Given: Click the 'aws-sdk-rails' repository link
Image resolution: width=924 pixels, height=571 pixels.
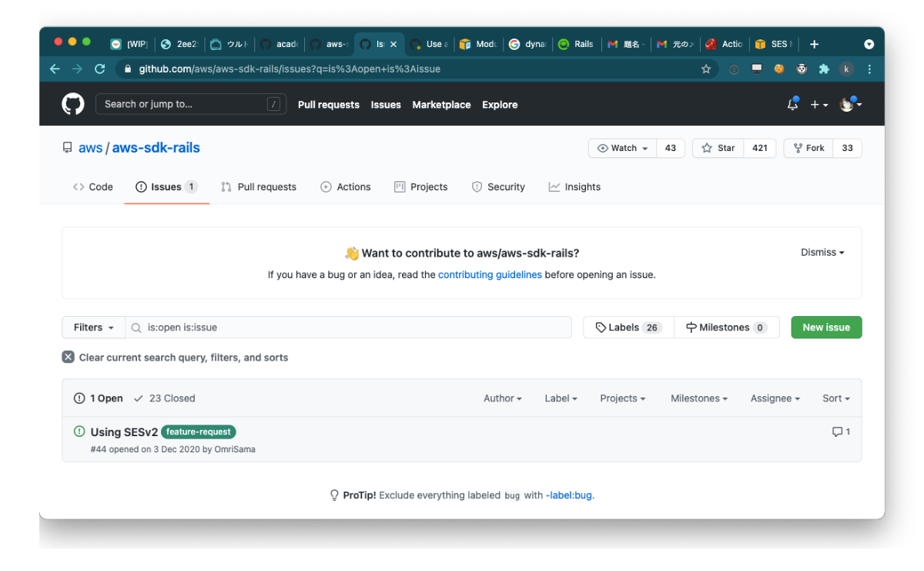Looking at the screenshot, I should point(156,148).
